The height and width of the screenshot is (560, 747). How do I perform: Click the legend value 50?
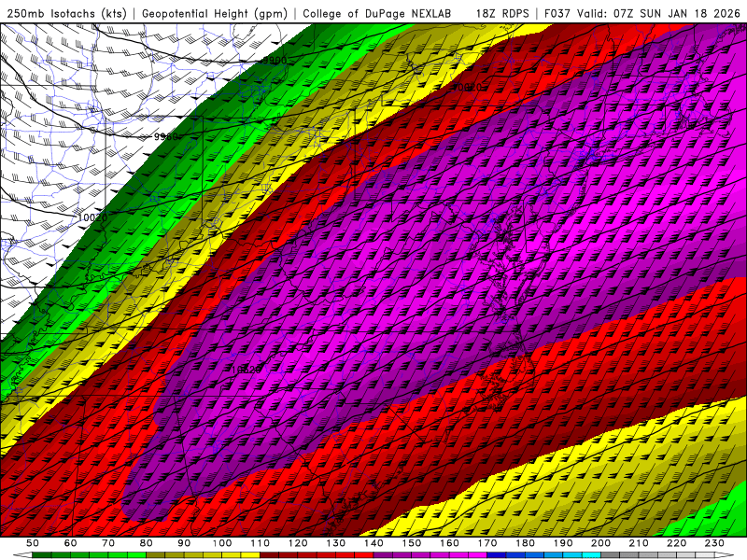tap(33, 543)
